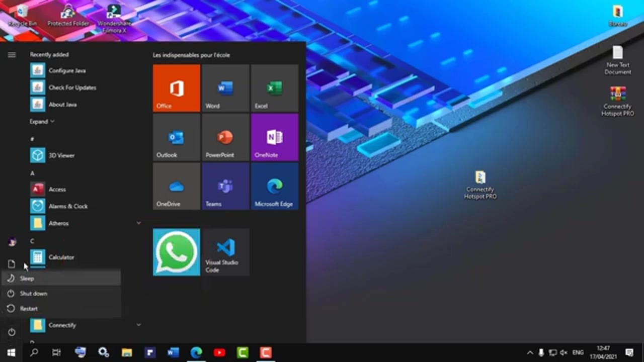Screen dimensions: 644x362
Task: Click the '#' letter header in app list
Action: tap(32, 139)
